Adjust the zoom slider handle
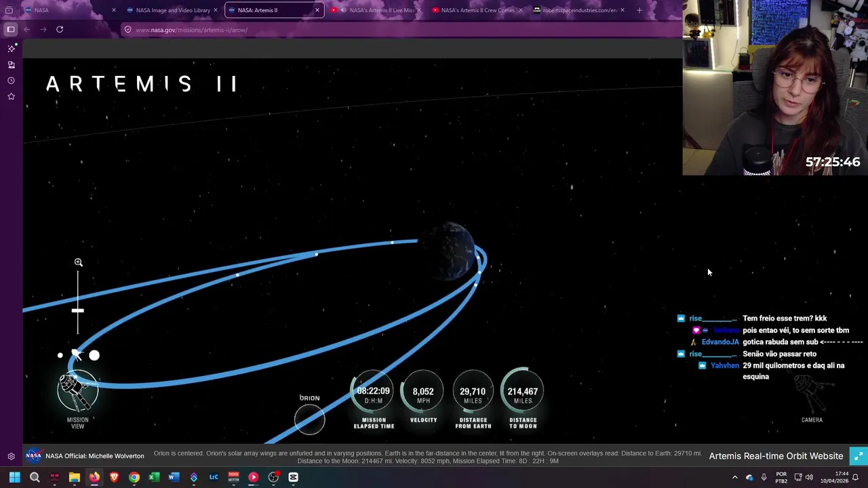Screen dimensions: 868x488 point(78,310)
